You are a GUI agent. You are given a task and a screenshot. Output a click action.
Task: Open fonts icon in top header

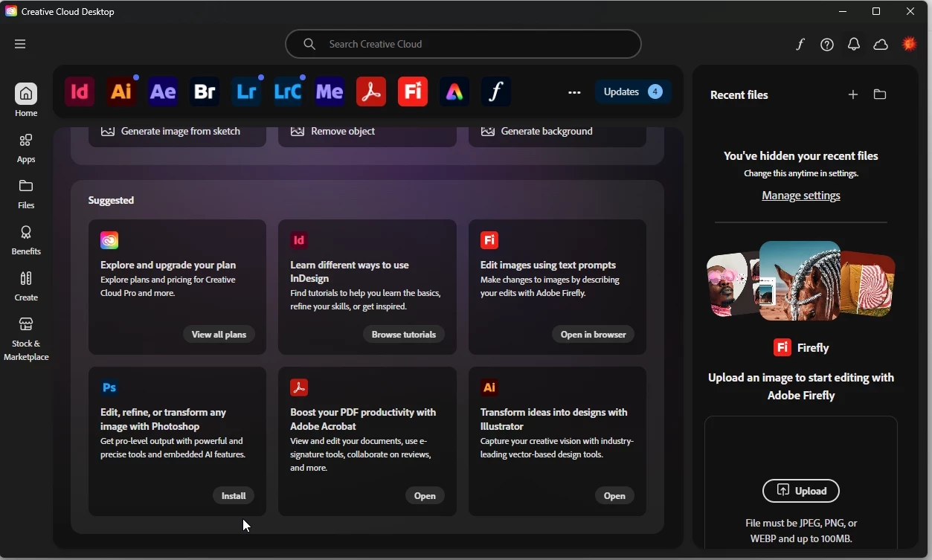pyautogui.click(x=800, y=45)
